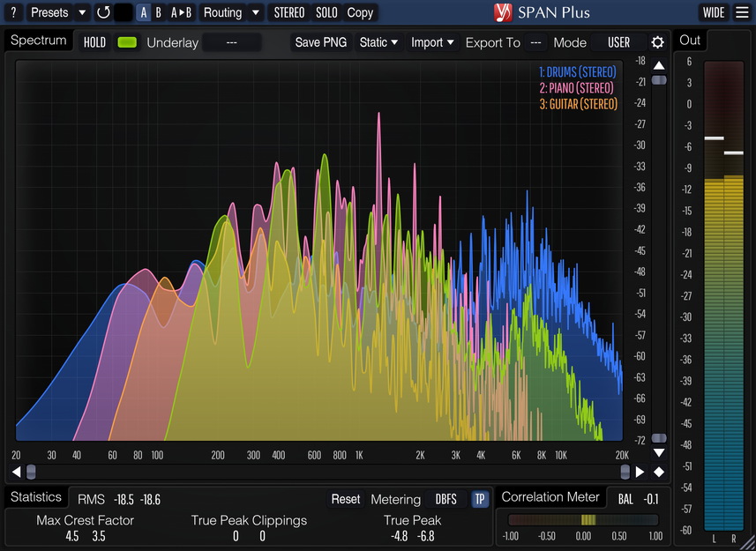756x551 pixels.
Task: Open the spectrum settings gear icon
Action: [657, 42]
